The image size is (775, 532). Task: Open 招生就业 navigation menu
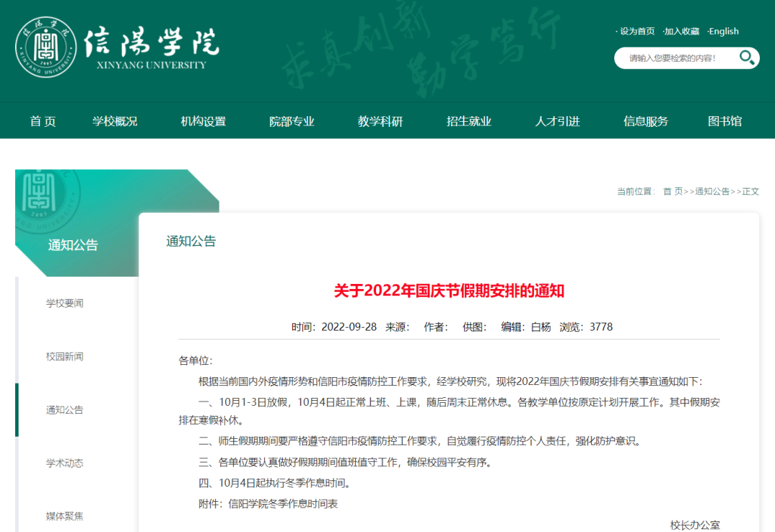coord(469,121)
